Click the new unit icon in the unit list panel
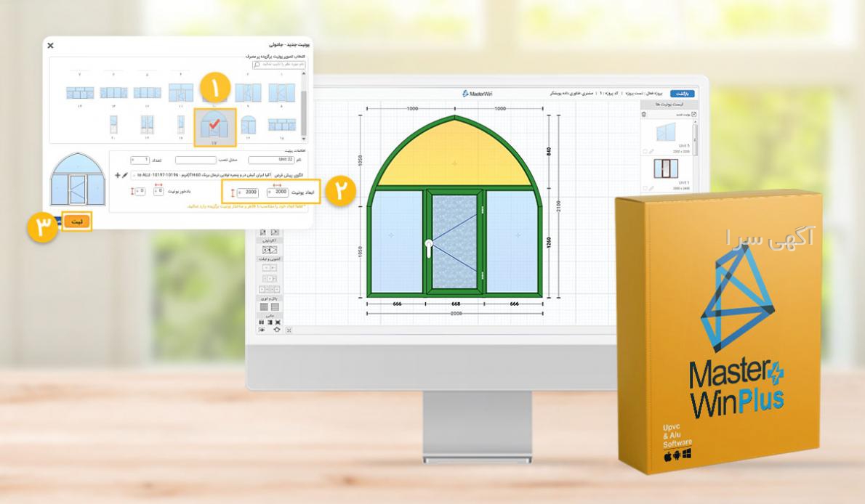Viewport: 865px width, 504px height. point(694,114)
